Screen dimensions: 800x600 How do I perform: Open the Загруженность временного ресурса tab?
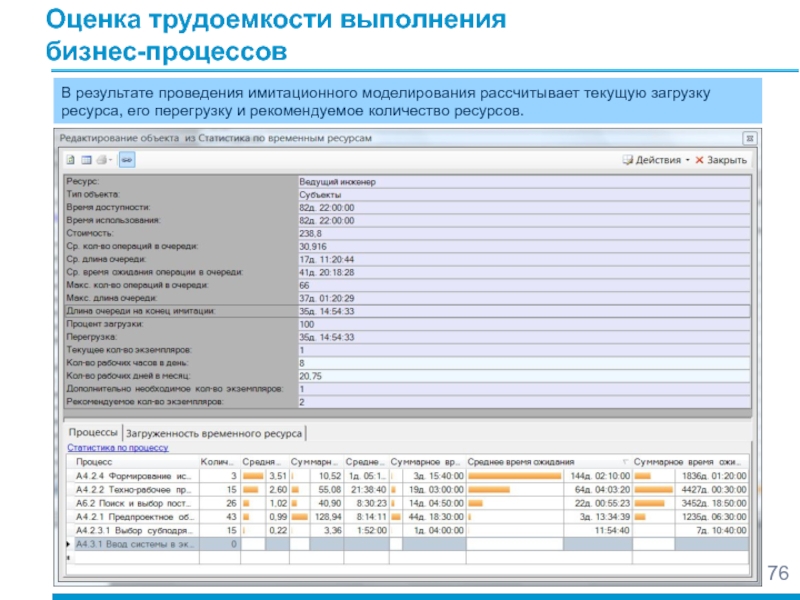pos(214,433)
